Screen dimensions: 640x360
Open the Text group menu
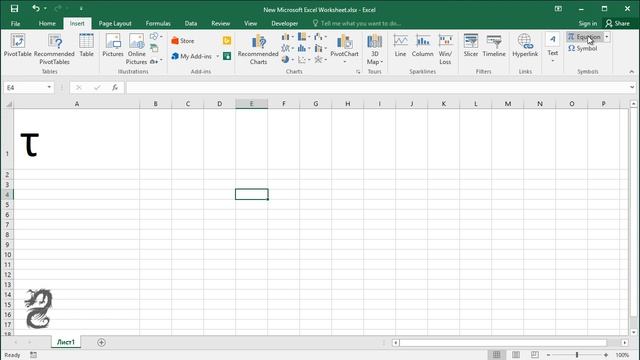click(553, 48)
